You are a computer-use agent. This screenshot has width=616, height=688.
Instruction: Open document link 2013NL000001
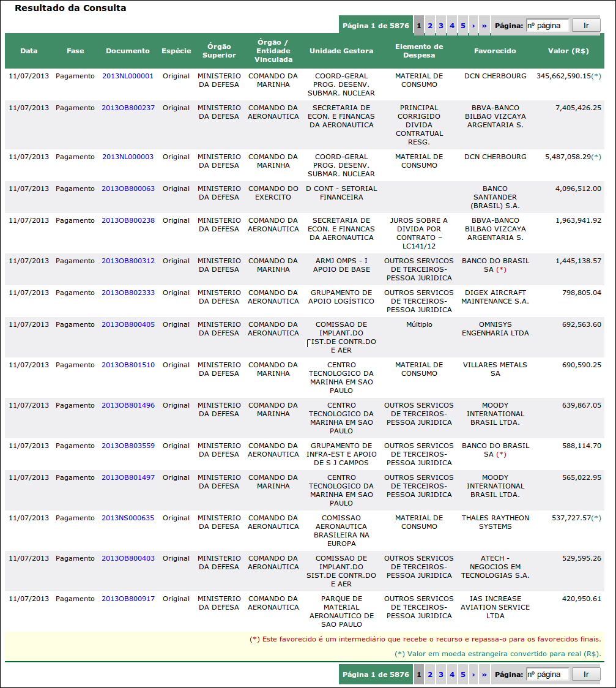(128, 76)
